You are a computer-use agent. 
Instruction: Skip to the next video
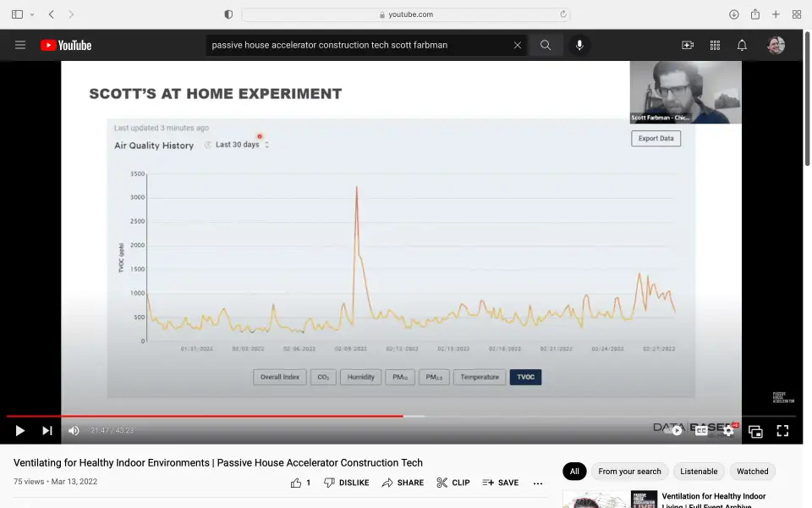pos(47,431)
